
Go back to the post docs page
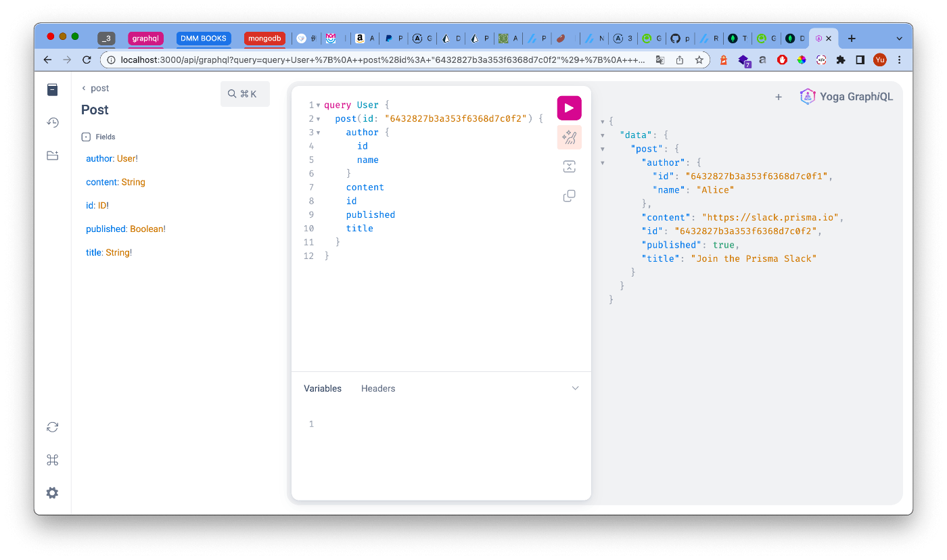tap(95, 88)
